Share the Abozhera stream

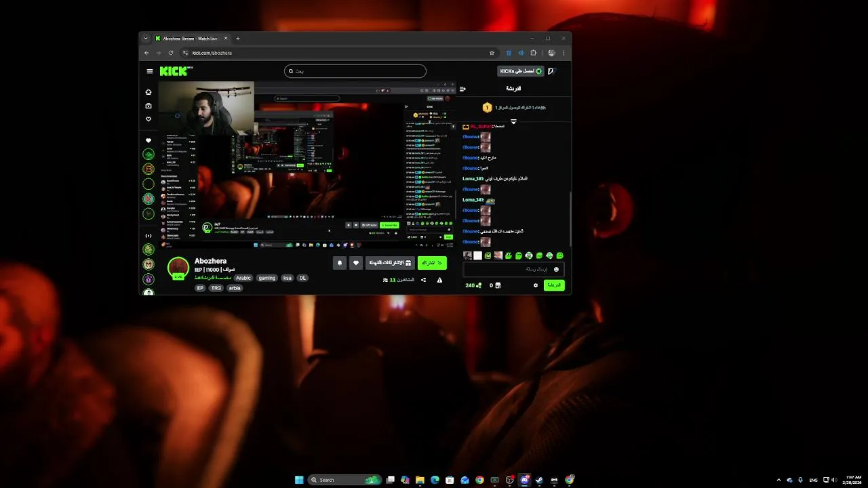[423, 280]
